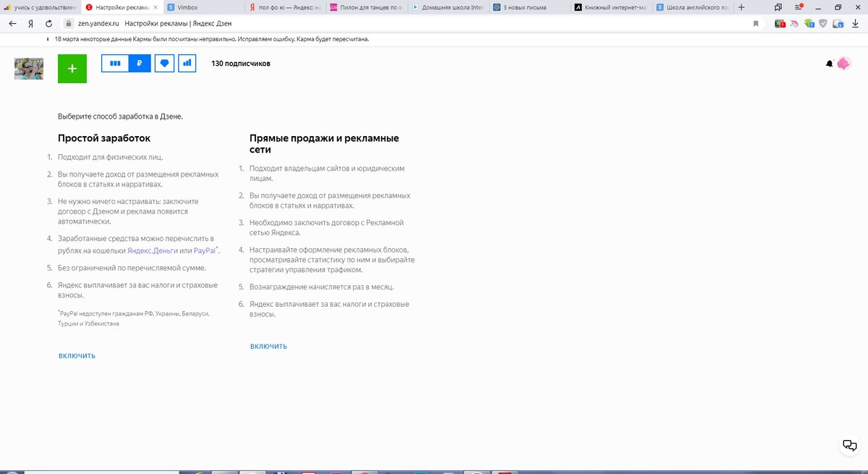Click the 18 марта Карма notice banner text
The height and width of the screenshot is (474, 868).
click(x=212, y=39)
